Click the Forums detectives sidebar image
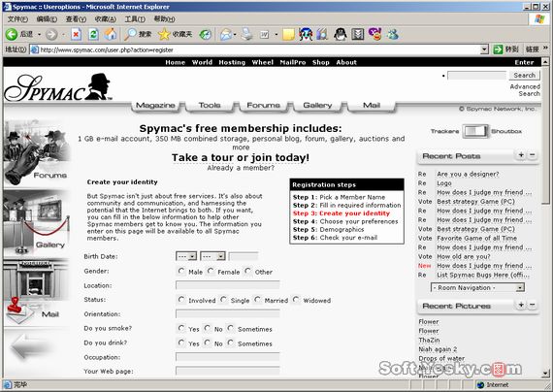The height and width of the screenshot is (392, 553). click(37, 152)
